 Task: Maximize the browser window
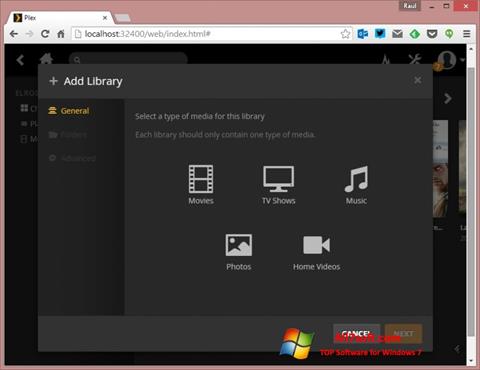pos(446,6)
